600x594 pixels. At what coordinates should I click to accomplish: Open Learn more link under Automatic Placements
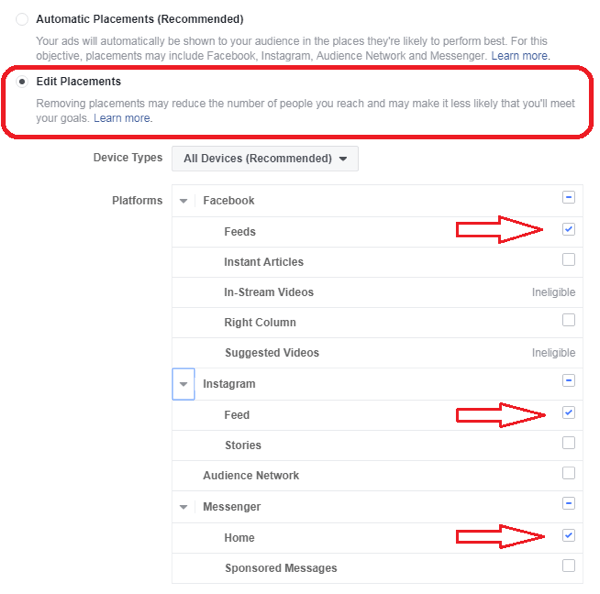coord(520,56)
